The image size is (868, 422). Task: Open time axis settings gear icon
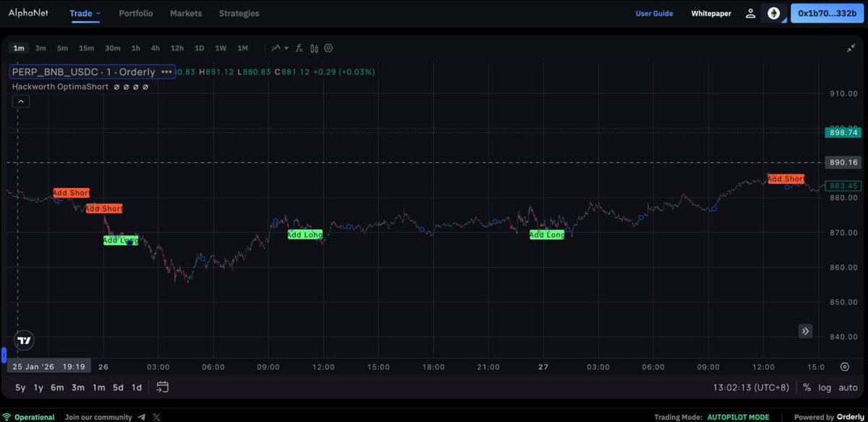[x=845, y=367]
